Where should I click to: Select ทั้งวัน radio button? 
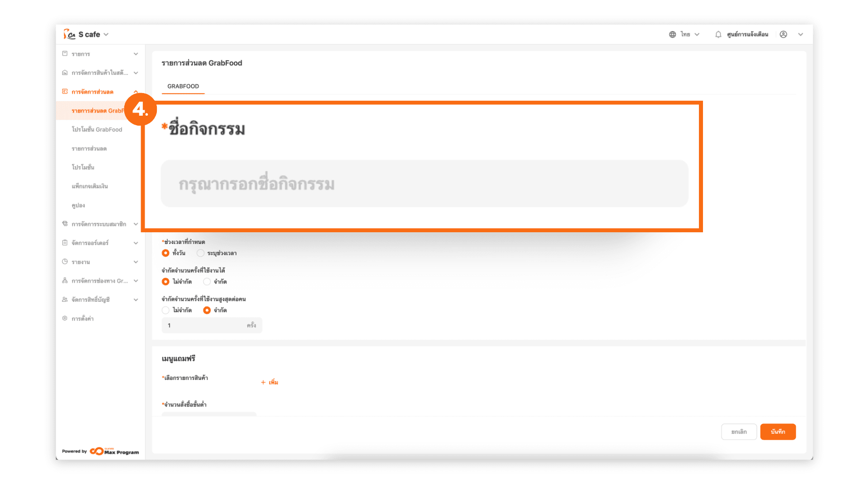165,253
